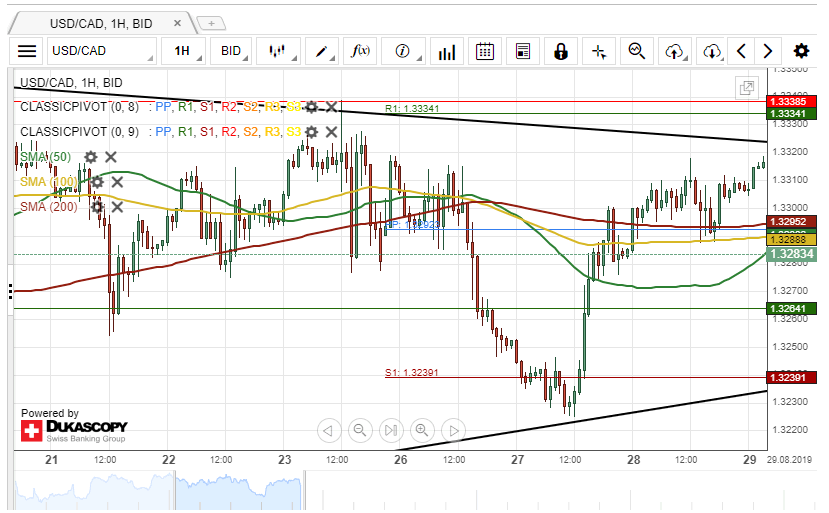
Task: Expand the BID price side dropdown
Action: (232, 51)
